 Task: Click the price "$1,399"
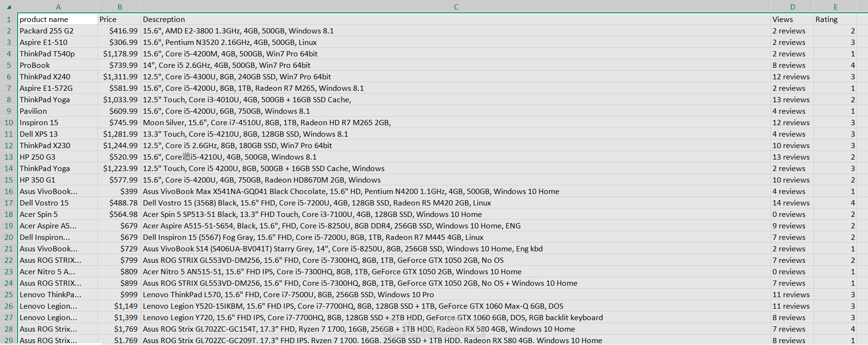(119, 317)
